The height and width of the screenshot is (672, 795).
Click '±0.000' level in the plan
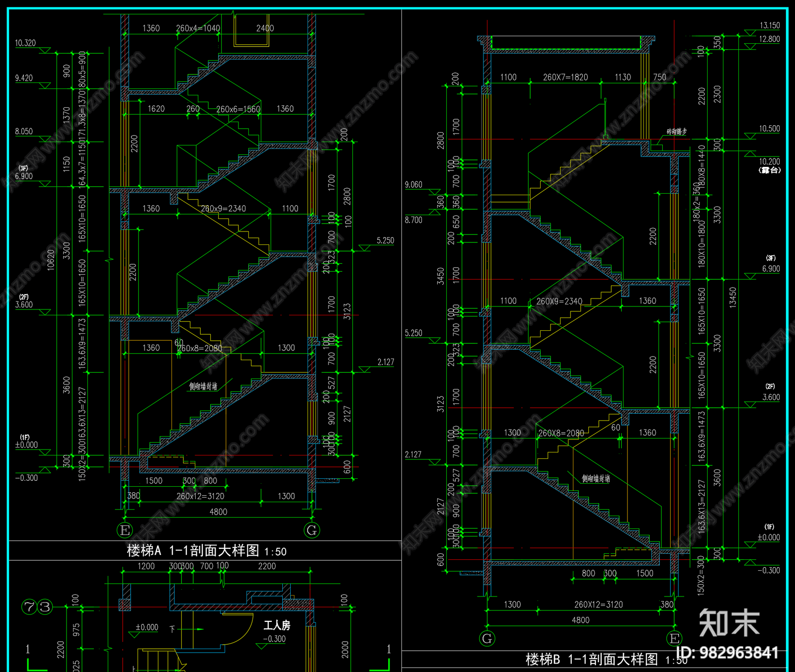pyautogui.click(x=147, y=627)
